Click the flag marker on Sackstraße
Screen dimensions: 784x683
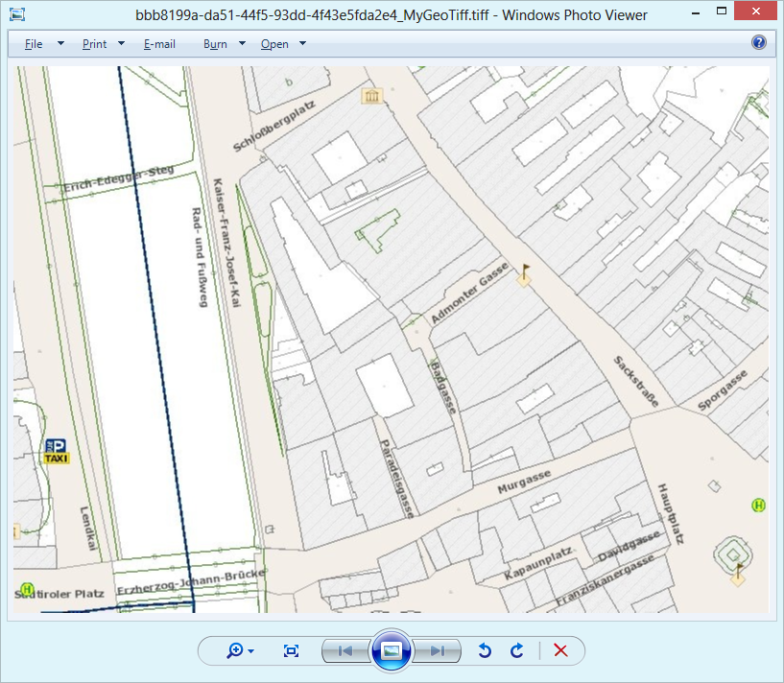point(524,275)
